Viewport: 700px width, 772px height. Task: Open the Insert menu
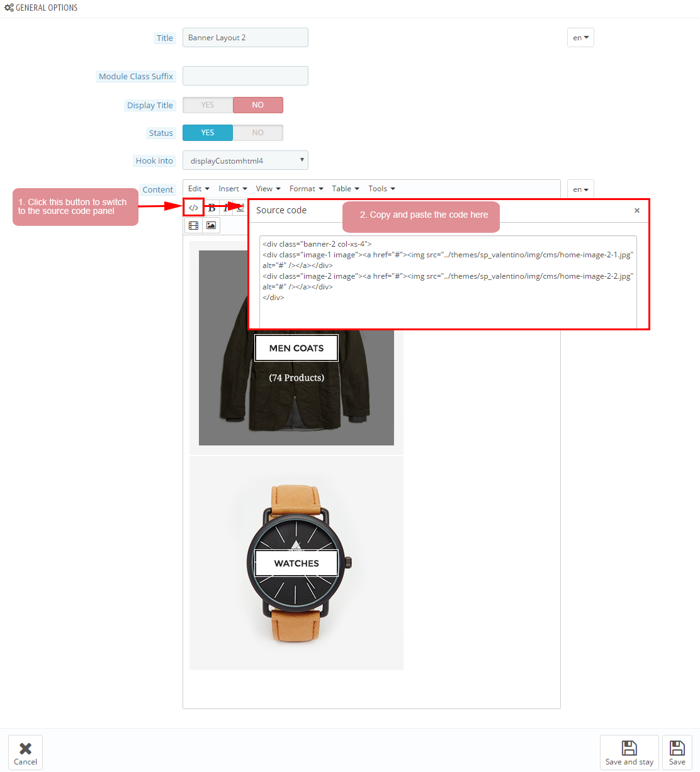pos(233,189)
